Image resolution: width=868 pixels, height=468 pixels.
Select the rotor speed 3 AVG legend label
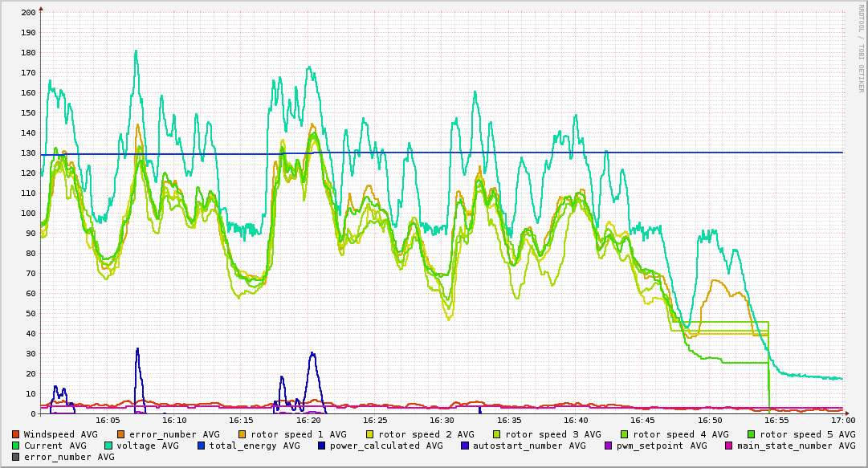point(552,434)
